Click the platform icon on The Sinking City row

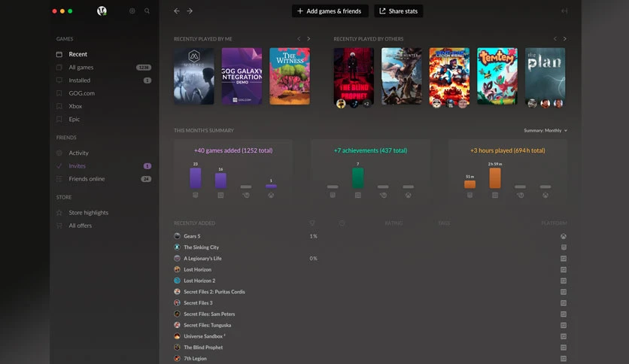tap(564, 247)
